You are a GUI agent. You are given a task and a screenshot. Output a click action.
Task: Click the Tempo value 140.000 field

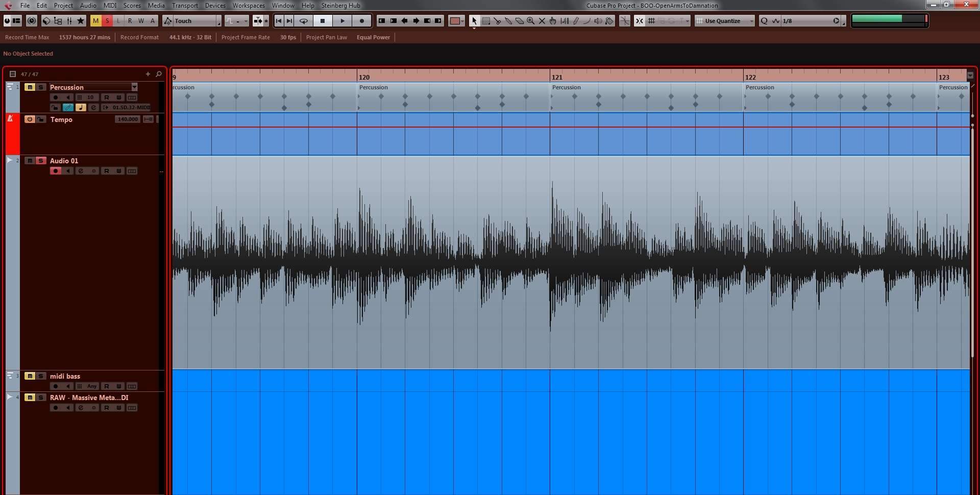(x=127, y=119)
